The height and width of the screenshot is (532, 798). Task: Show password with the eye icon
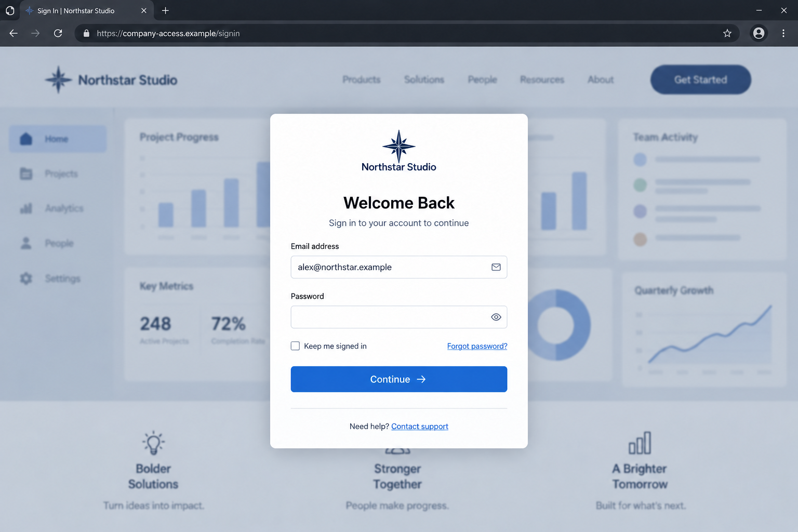click(x=496, y=317)
